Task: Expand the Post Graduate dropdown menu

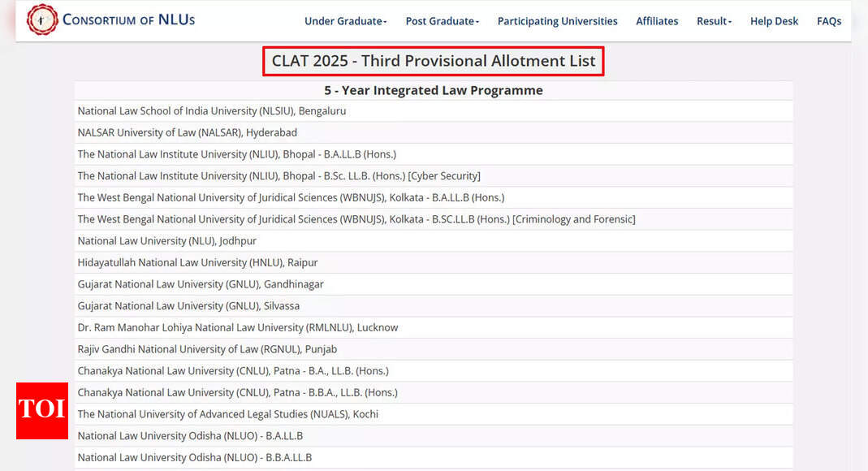Action: pyautogui.click(x=442, y=21)
